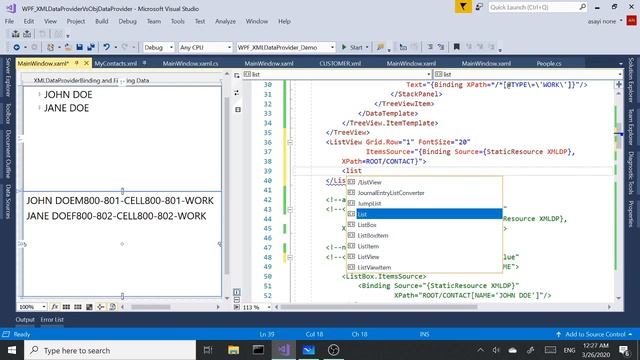The height and width of the screenshot is (360, 640).
Task: Click the bookmark icon in the toolbar
Action: coord(457,47)
